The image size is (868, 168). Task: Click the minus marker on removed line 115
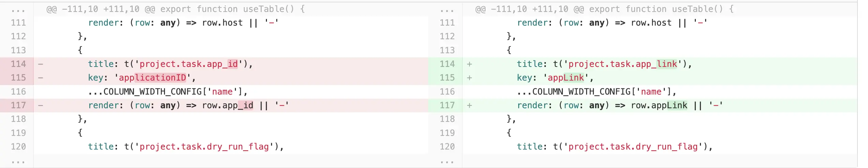[x=41, y=78]
